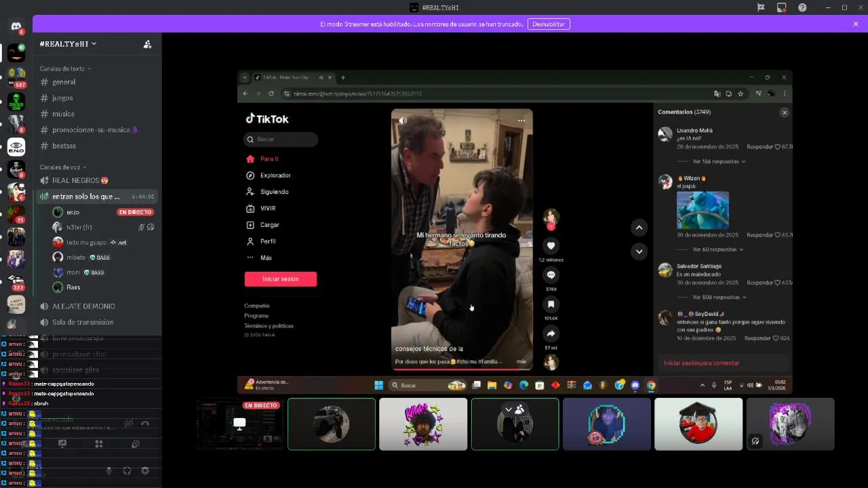This screenshot has height=488, width=868.
Task: Open Discord user settings gear
Action: pos(145,470)
